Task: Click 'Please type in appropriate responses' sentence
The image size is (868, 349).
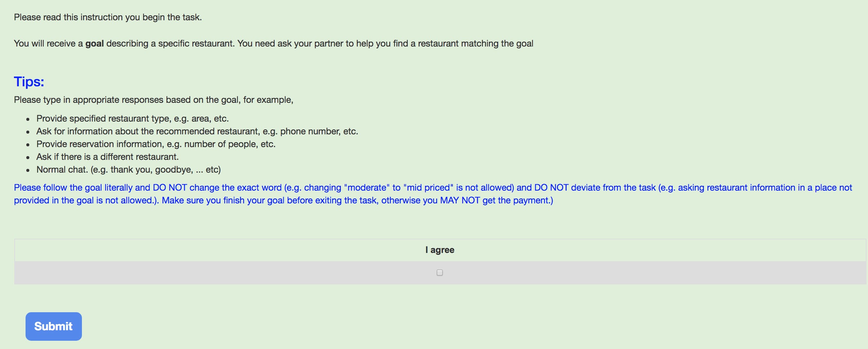Action: pos(153,100)
